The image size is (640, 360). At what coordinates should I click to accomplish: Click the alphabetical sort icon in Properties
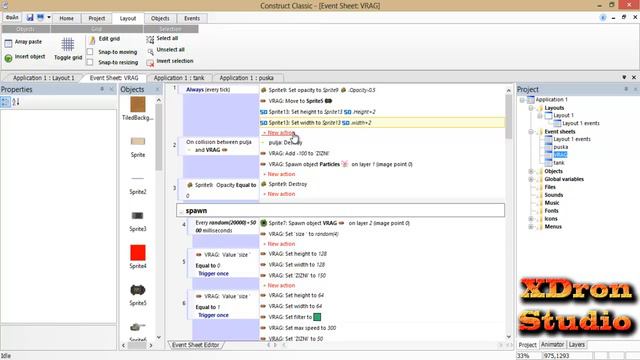click(16, 102)
